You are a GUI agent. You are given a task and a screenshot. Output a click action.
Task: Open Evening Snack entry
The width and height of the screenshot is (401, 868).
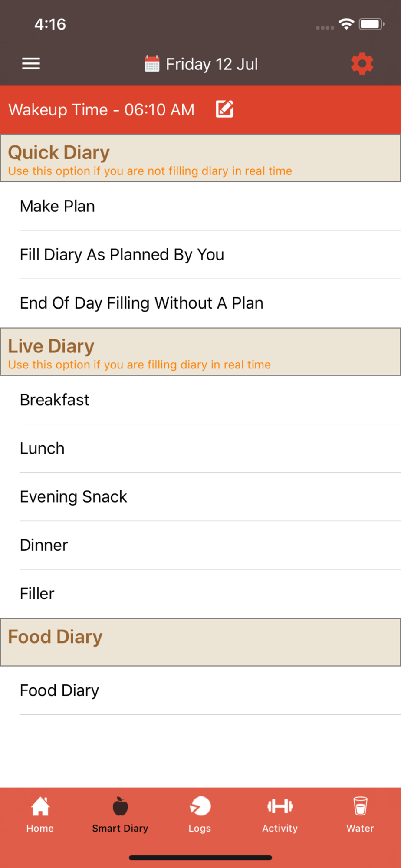tap(200, 497)
